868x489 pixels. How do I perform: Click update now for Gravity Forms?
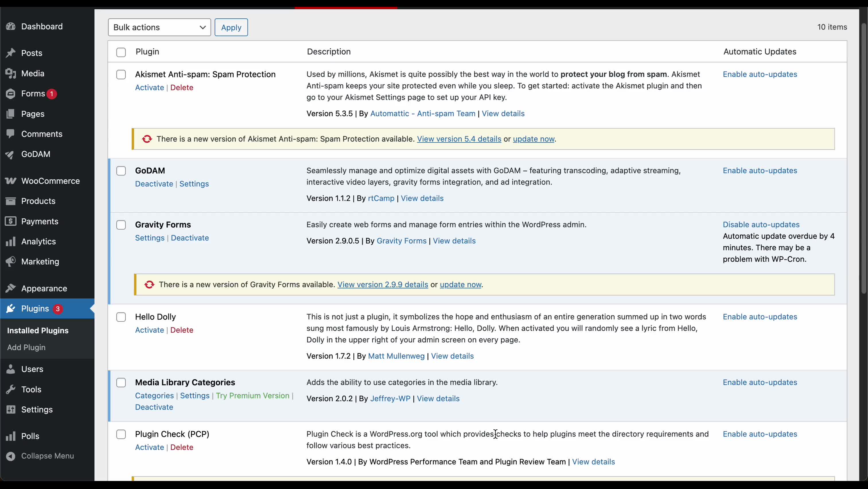tap(460, 284)
